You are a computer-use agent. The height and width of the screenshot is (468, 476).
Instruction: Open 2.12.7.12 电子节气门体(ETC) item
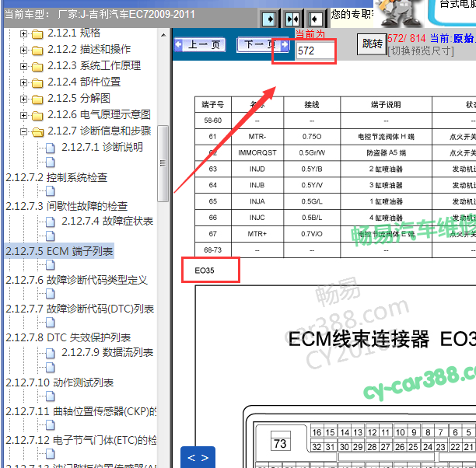click(x=81, y=440)
